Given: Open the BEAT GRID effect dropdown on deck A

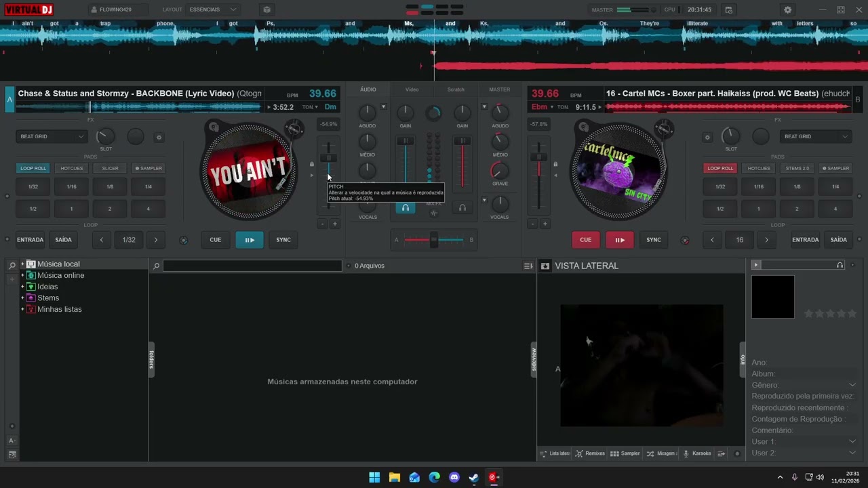Looking at the screenshot, I should [x=52, y=137].
